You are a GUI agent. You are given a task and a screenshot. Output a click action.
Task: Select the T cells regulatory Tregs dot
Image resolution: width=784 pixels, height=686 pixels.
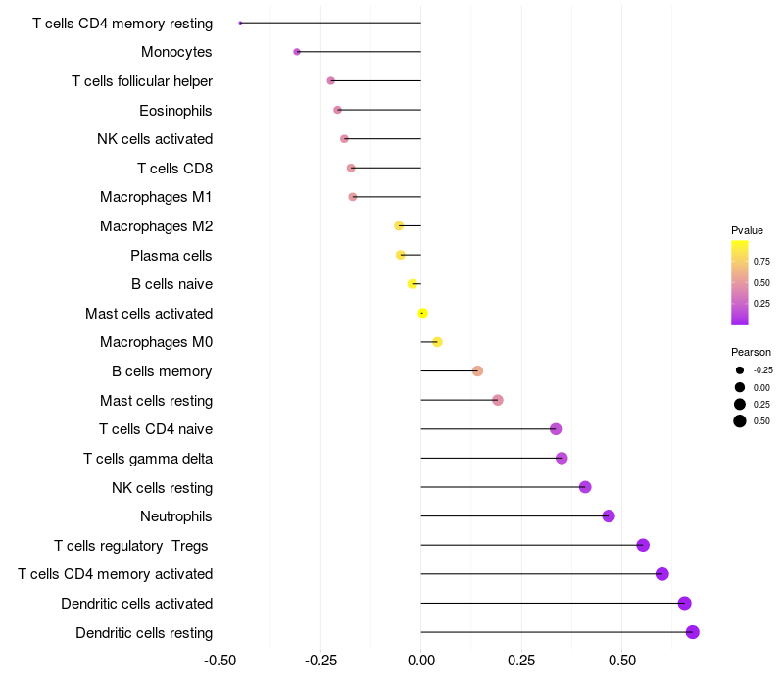643,545
